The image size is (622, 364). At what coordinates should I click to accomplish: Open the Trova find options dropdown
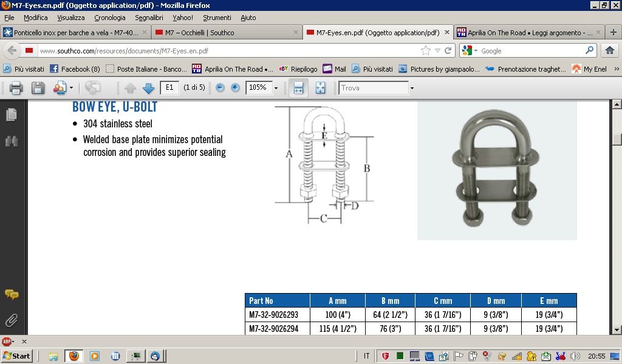pos(412,88)
